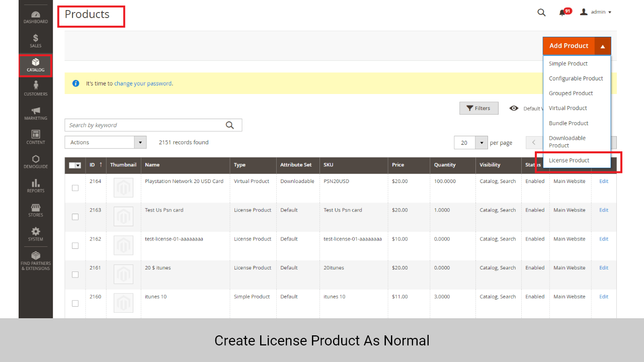Open the System sidebar icon
The width and height of the screenshot is (644, 362).
[35, 234]
